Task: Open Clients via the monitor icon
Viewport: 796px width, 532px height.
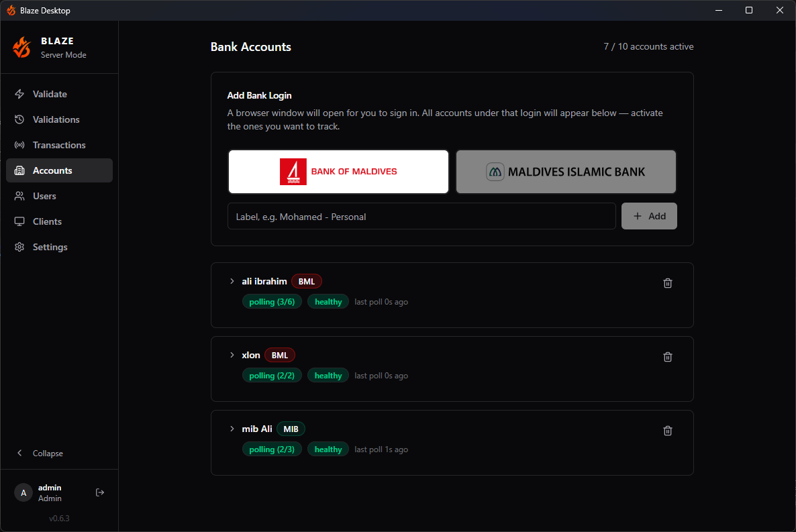Action: click(20, 221)
